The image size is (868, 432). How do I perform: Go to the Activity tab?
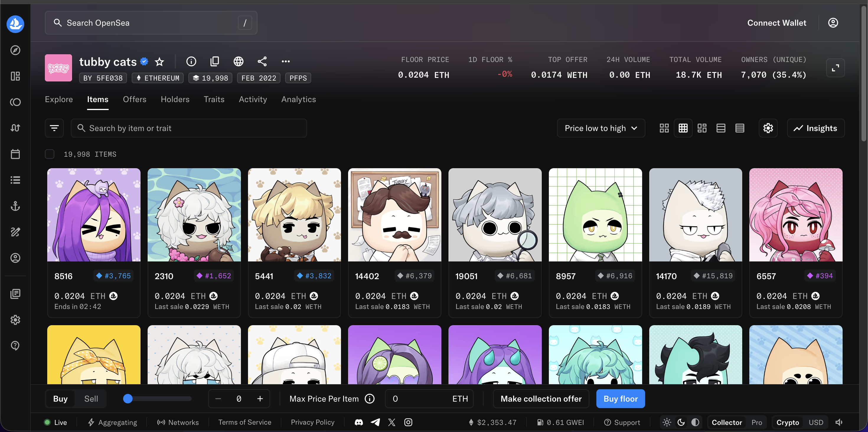pyautogui.click(x=253, y=99)
